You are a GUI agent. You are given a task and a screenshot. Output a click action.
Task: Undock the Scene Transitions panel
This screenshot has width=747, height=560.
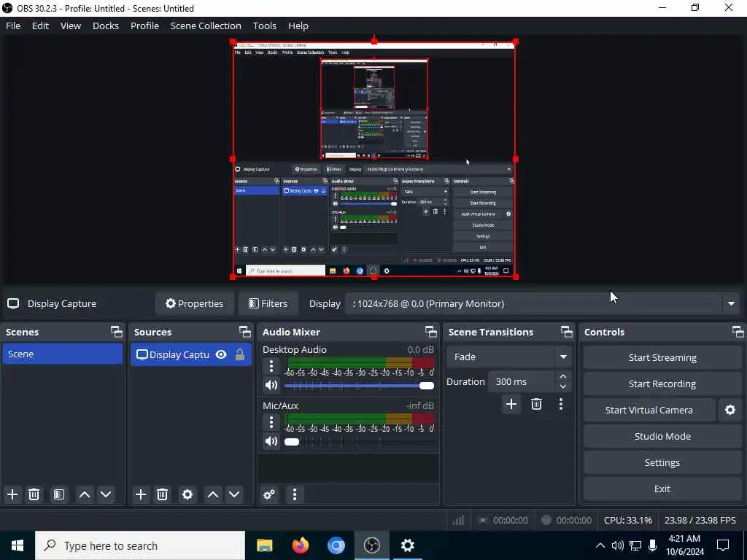pyautogui.click(x=566, y=332)
